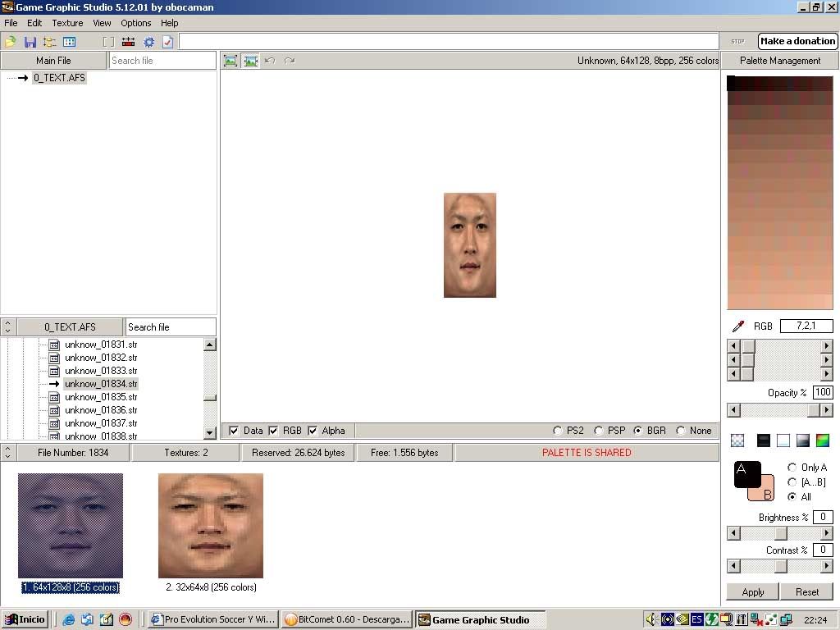This screenshot has height=630, width=840.
Task: Click the undo arrow icon
Action: coord(270,61)
